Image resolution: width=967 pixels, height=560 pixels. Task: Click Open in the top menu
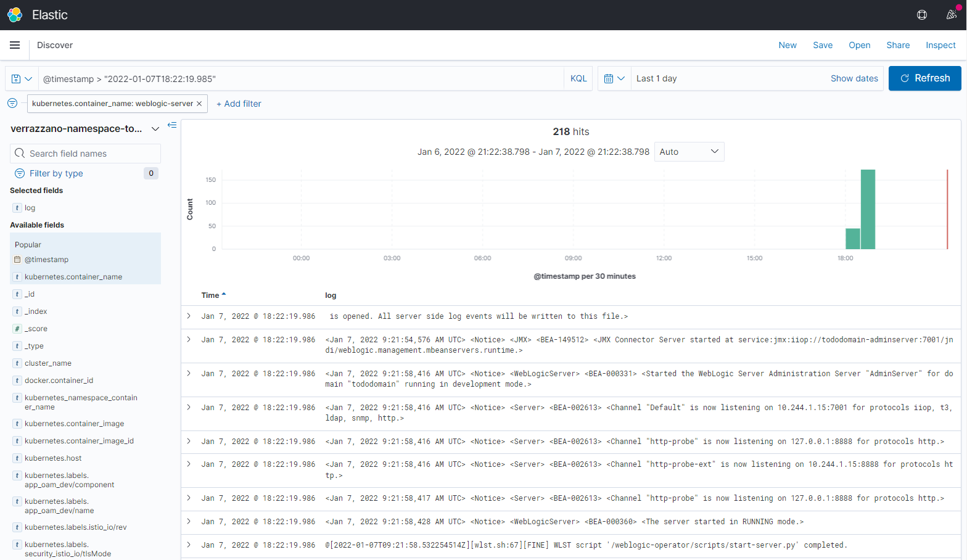[860, 45]
